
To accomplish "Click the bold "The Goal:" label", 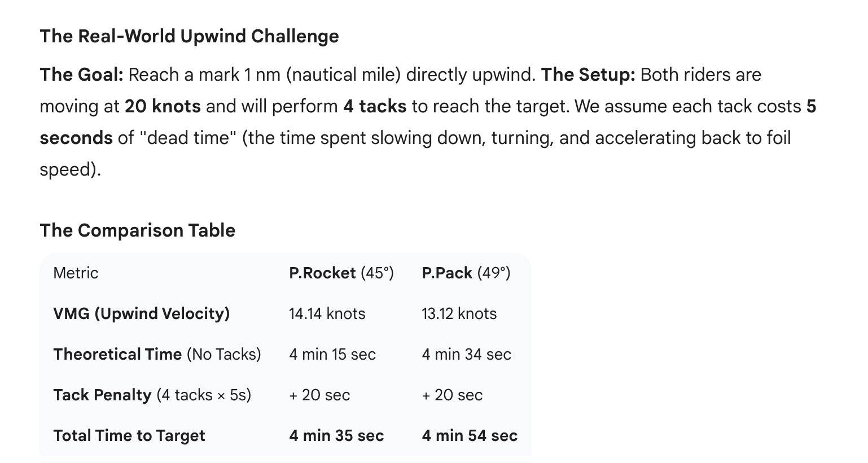I will click(81, 75).
